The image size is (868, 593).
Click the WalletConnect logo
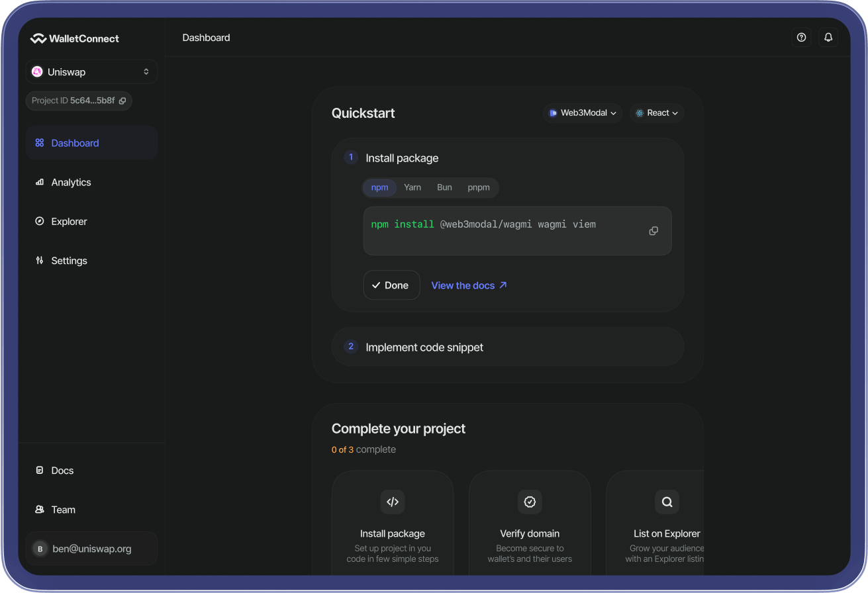74,38
